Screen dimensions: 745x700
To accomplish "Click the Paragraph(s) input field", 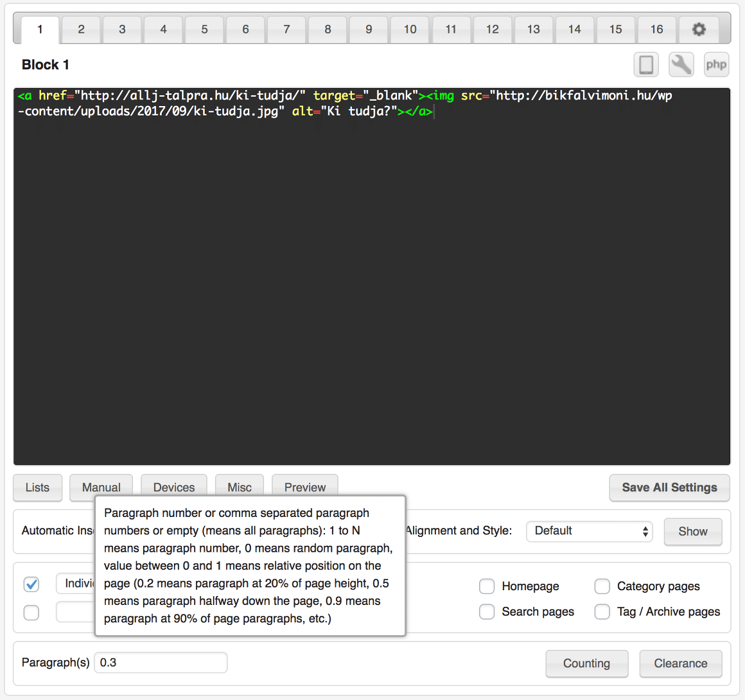I will point(161,663).
